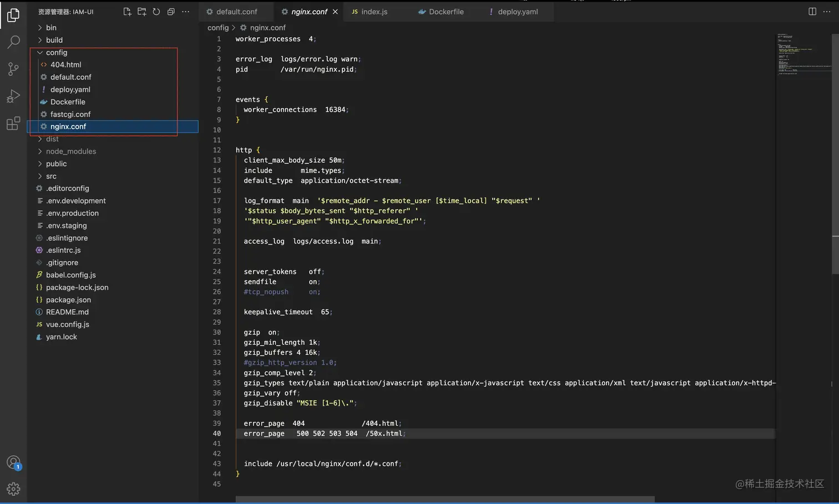The height and width of the screenshot is (504, 839).
Task: Click line number 12 in the gutter
Action: point(217,150)
